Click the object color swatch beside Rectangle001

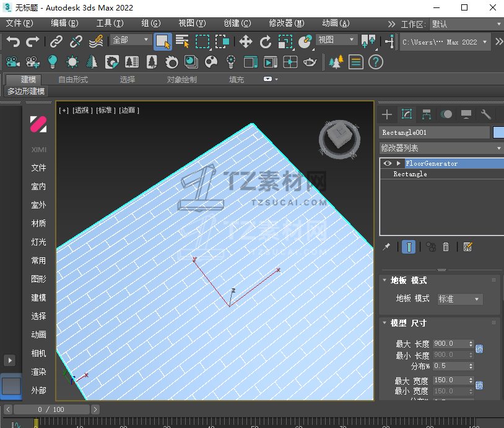pos(498,132)
